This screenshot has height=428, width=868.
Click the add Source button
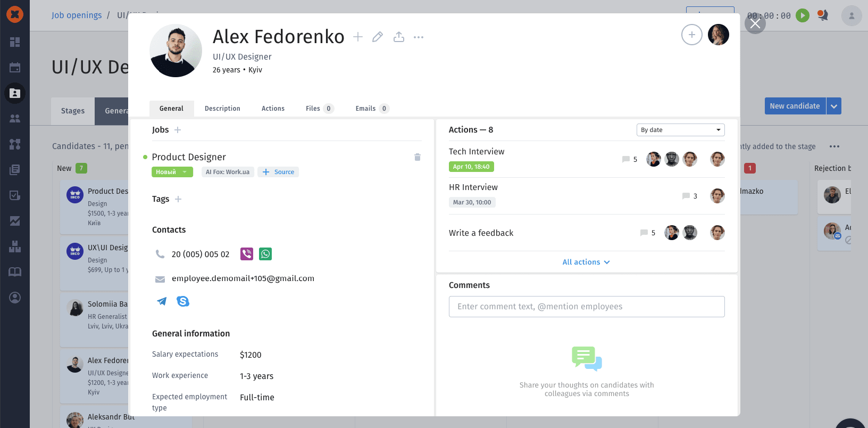coord(279,172)
